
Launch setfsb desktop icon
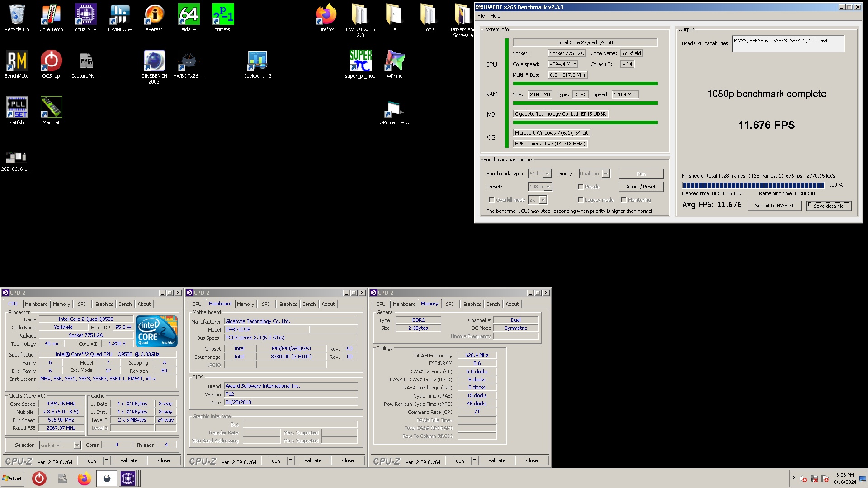tap(17, 111)
